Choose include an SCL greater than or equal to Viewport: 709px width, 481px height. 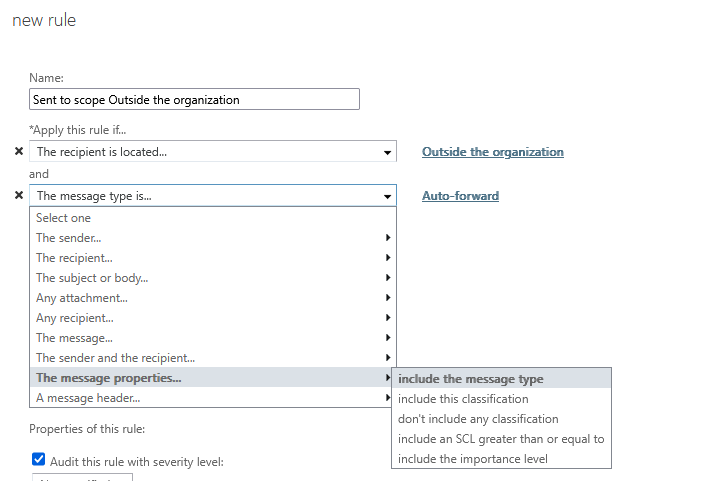501,439
